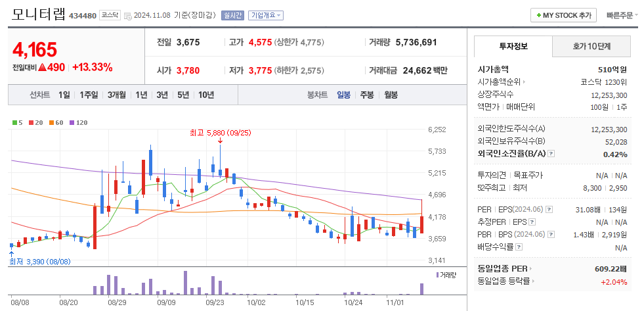Screen dimensions: 644x311
Task: Select the 5년 line chart period
Action: (x=183, y=95)
